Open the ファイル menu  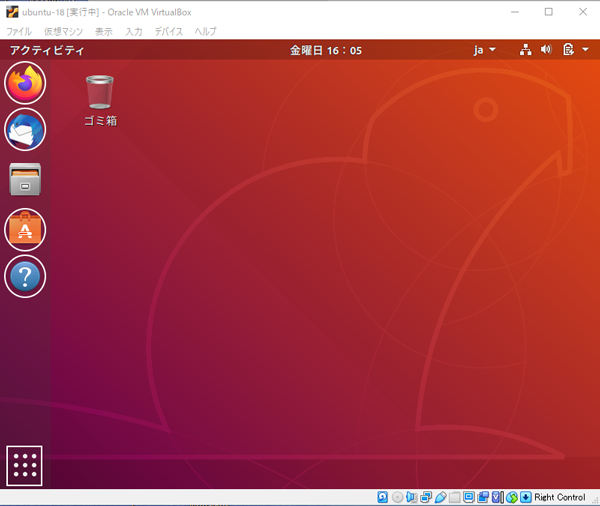click(19, 31)
